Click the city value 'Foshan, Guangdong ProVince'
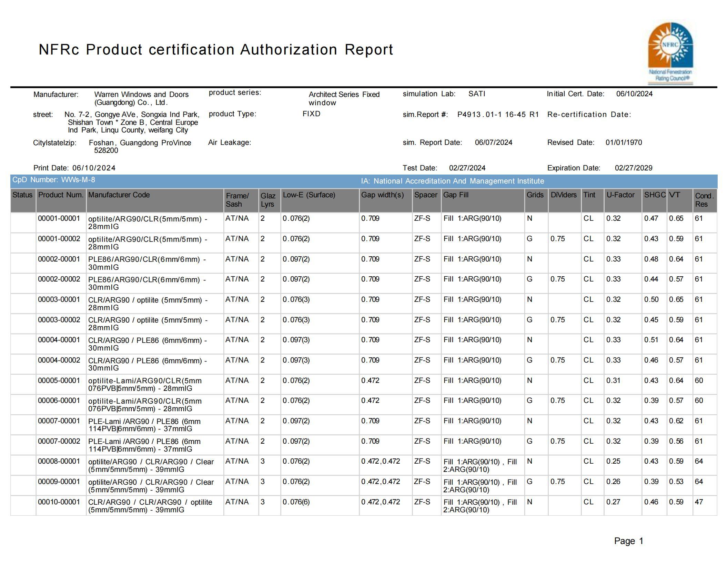728x563 pixels. [x=140, y=143]
